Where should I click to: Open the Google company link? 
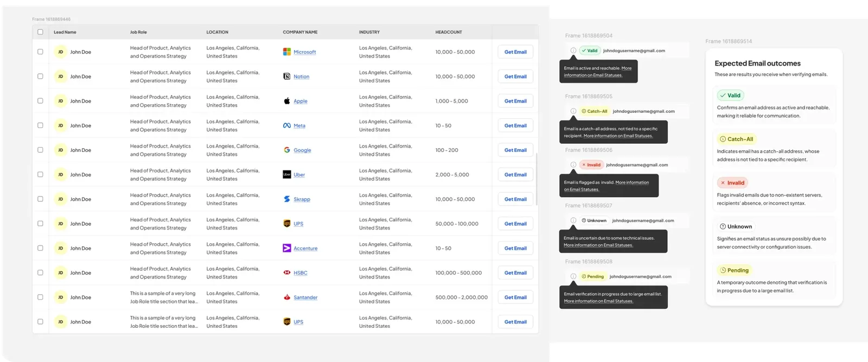[302, 150]
